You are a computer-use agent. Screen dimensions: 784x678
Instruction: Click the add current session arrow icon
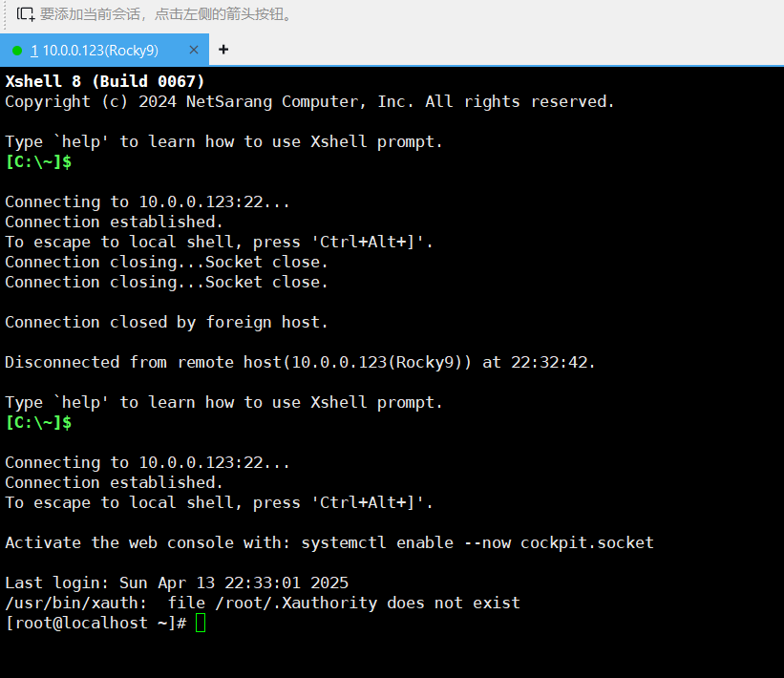26,14
